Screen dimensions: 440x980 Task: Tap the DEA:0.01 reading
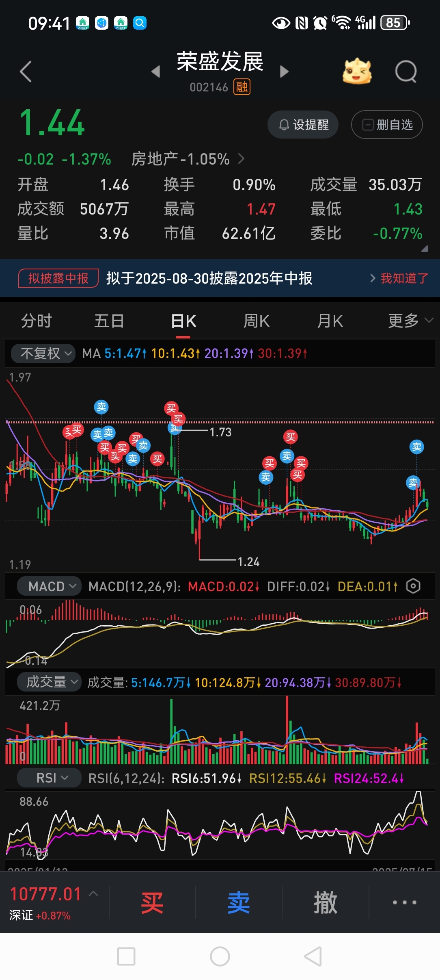click(368, 586)
